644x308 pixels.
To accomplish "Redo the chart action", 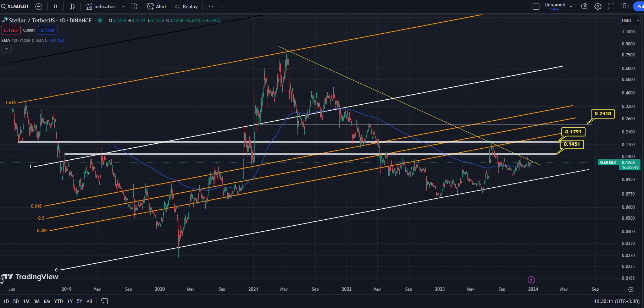I will click(x=224, y=6).
